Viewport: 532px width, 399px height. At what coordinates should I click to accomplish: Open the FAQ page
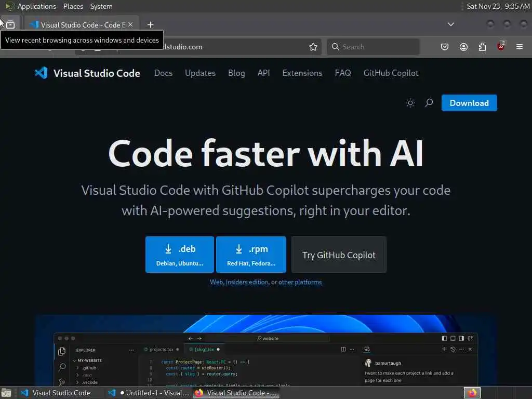click(343, 73)
